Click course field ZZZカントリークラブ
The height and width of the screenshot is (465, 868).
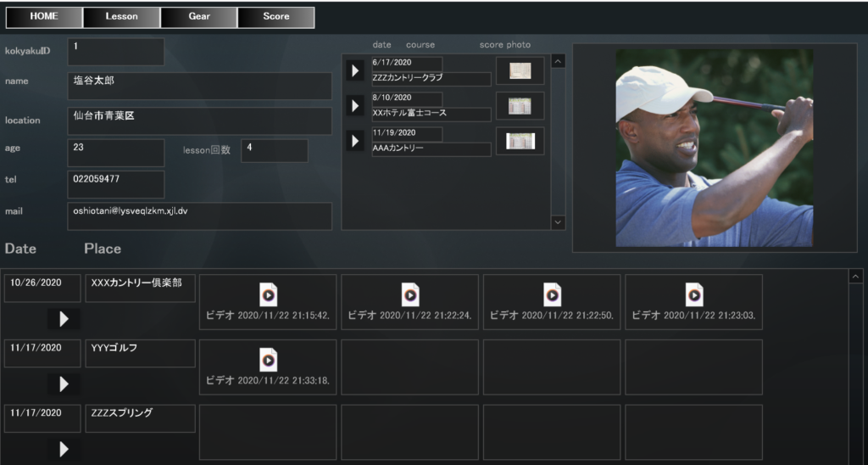pyautogui.click(x=431, y=79)
